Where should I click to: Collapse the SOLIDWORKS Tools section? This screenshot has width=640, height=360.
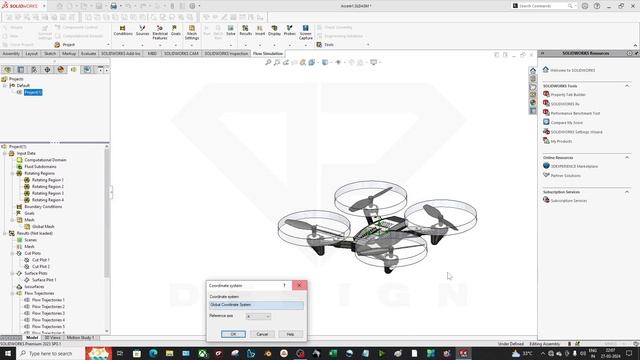627,86
